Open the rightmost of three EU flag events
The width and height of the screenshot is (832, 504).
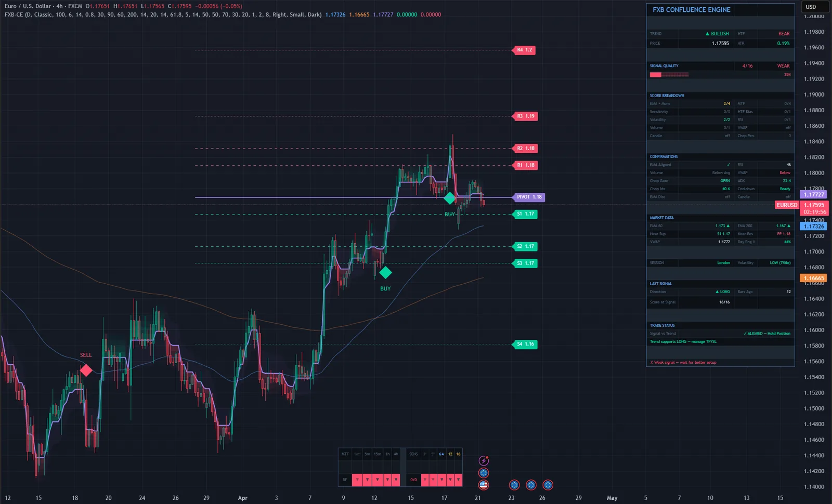548,485
